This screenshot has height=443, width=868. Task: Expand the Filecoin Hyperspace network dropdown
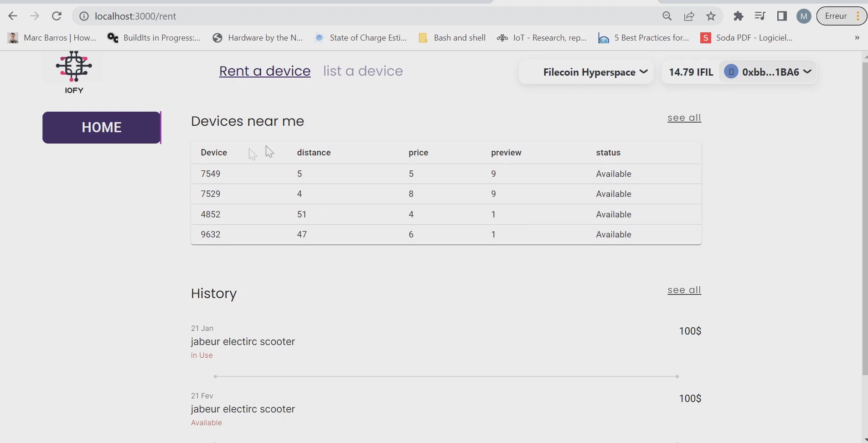595,72
